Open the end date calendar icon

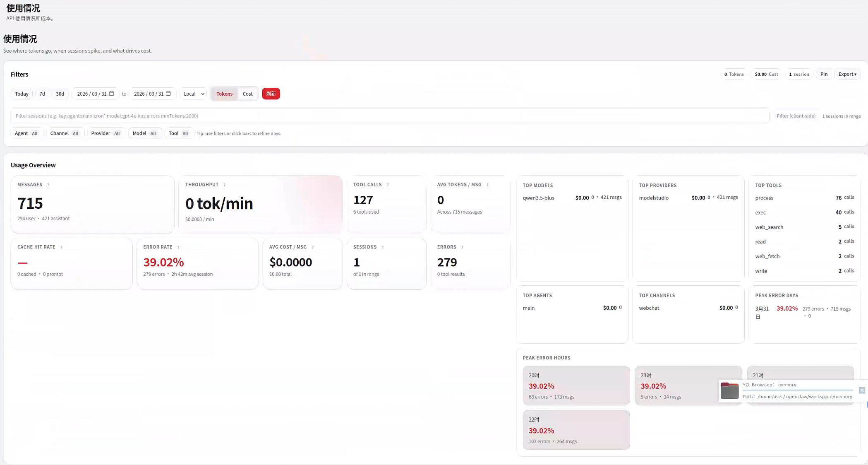(168, 94)
